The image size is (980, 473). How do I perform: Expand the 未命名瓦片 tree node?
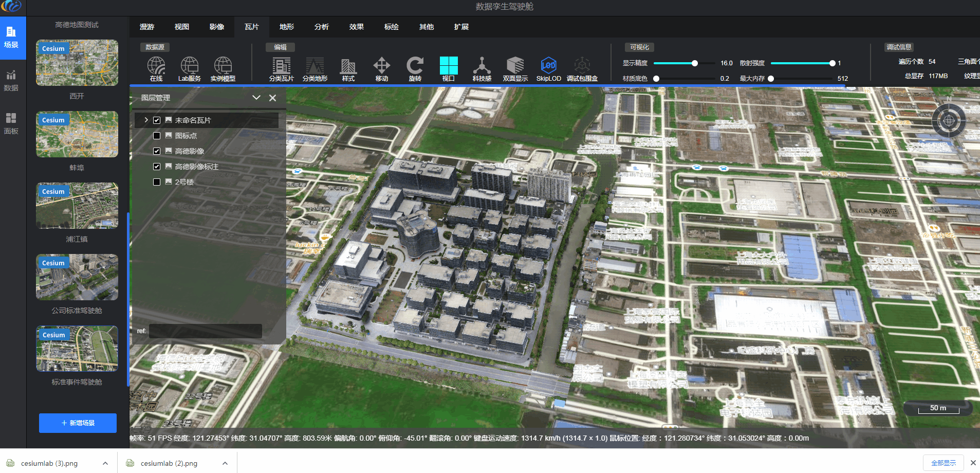(146, 120)
